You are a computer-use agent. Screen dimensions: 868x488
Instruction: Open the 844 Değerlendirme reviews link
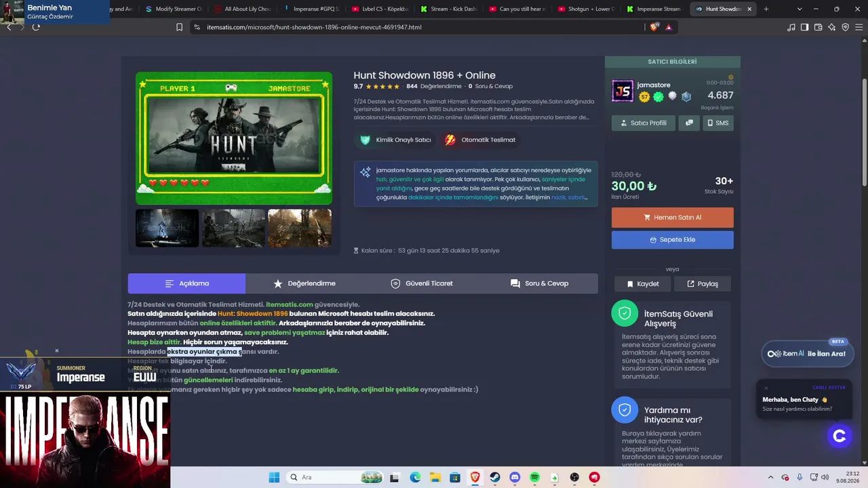pyautogui.click(x=434, y=87)
